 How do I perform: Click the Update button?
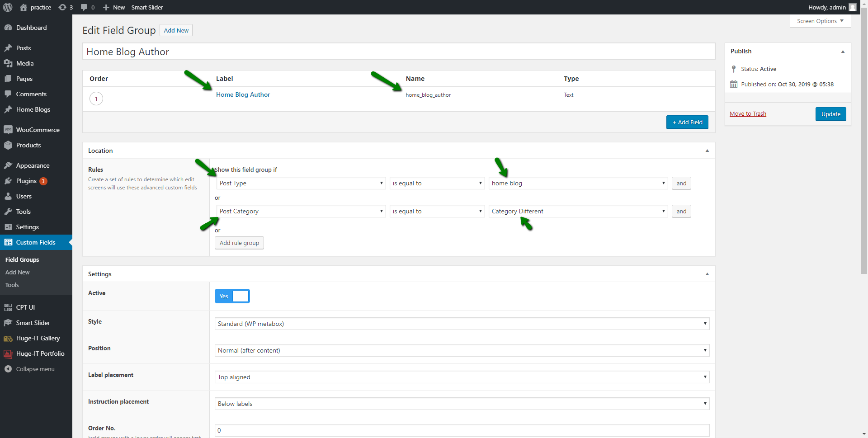click(x=830, y=114)
